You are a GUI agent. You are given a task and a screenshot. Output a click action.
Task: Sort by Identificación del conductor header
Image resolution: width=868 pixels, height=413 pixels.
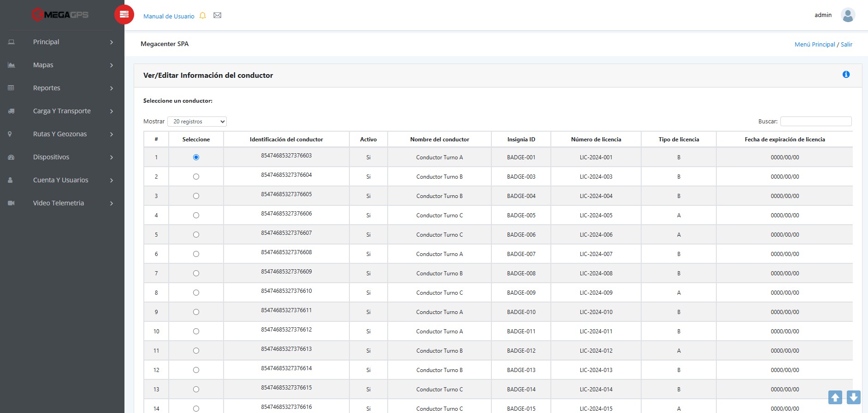point(286,140)
